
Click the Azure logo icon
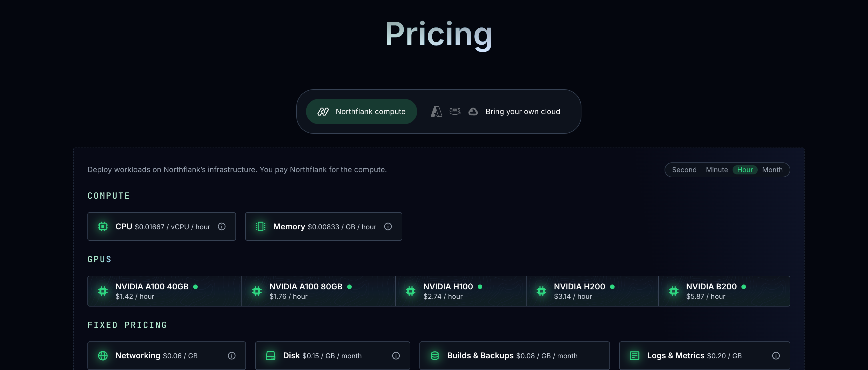point(436,112)
